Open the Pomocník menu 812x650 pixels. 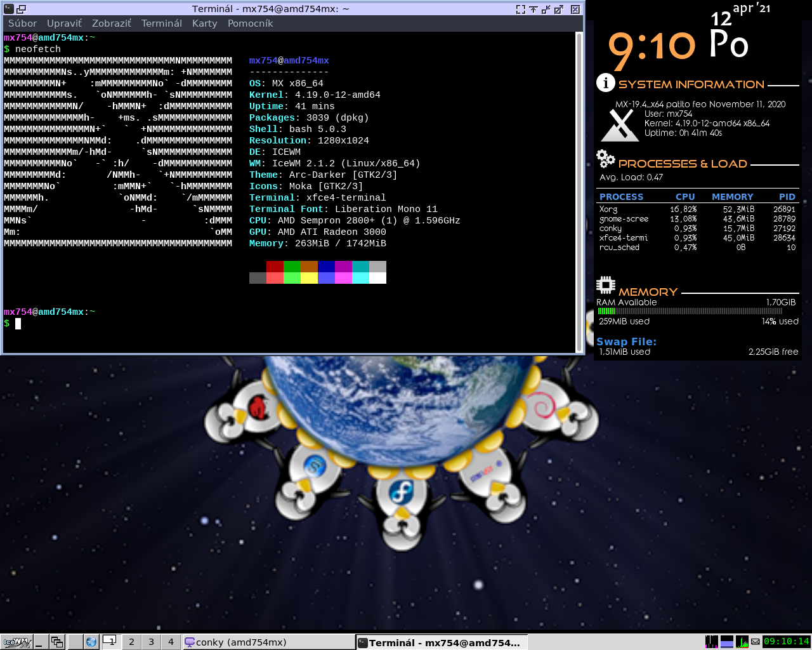pyautogui.click(x=250, y=23)
